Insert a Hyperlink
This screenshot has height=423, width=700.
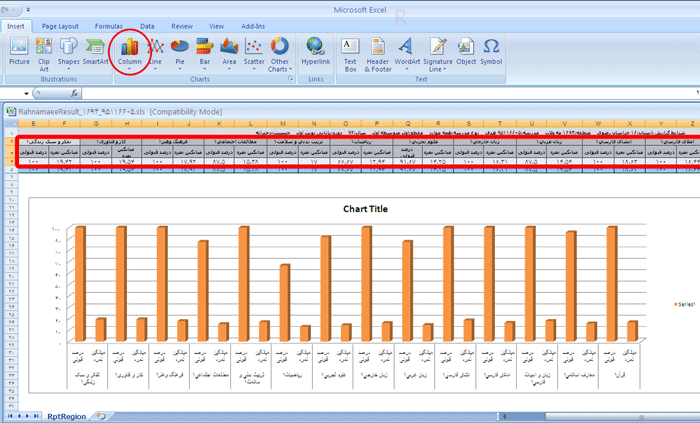click(316, 53)
